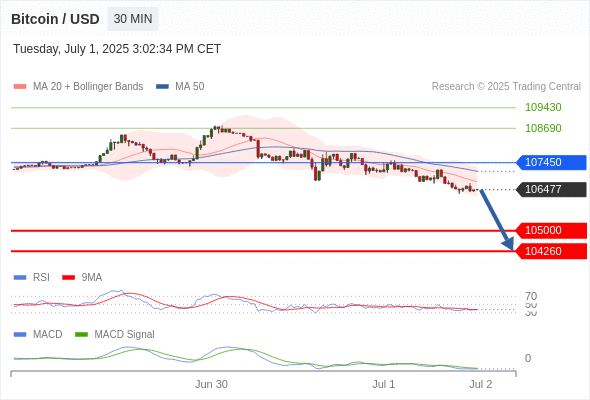The height and width of the screenshot is (400, 590).
Task: Click the RSI 70 level label
Action: (531, 296)
